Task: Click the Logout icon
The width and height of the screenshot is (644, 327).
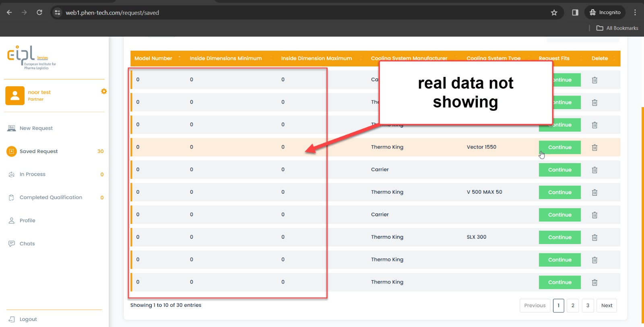Action: pyautogui.click(x=12, y=319)
